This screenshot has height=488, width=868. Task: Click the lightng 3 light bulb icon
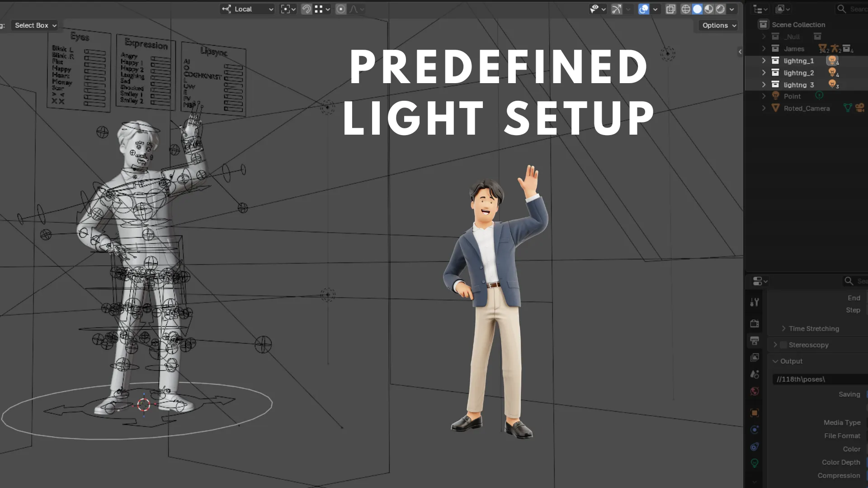tap(832, 84)
